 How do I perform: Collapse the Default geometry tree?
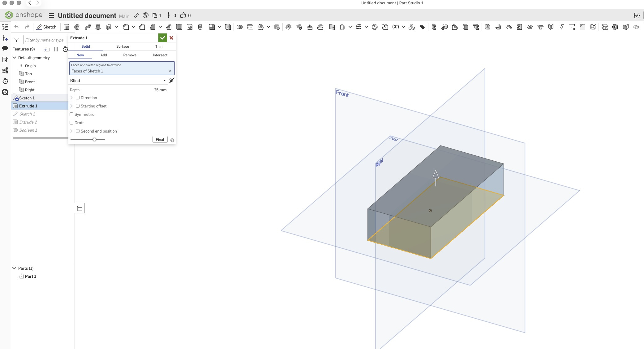point(14,58)
